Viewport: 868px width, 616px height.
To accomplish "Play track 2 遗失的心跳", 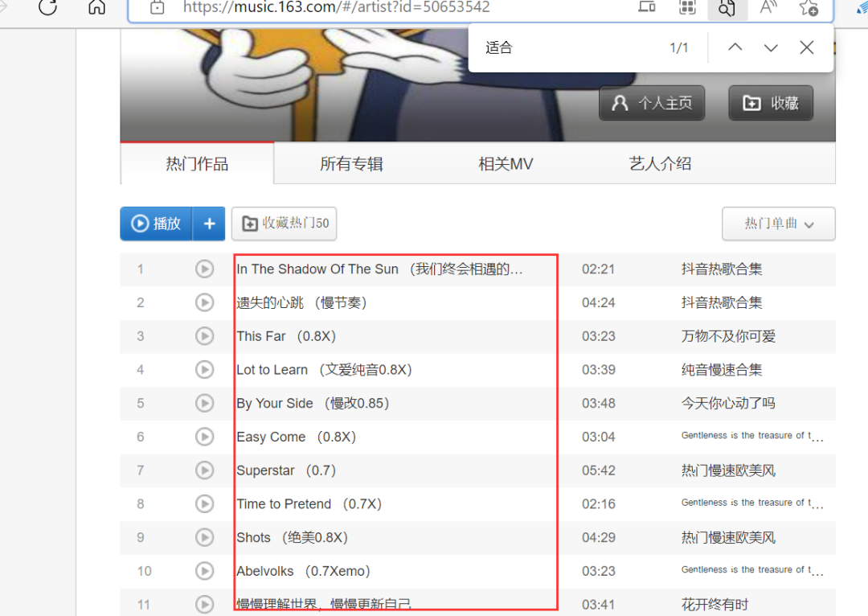I will point(204,302).
